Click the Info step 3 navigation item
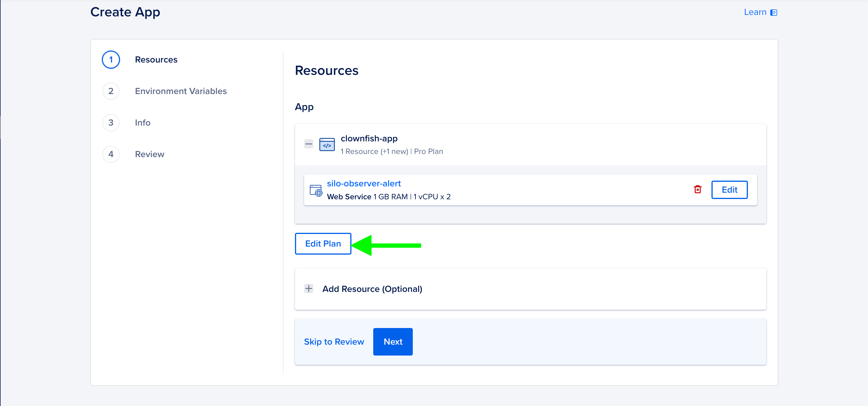 coord(143,122)
